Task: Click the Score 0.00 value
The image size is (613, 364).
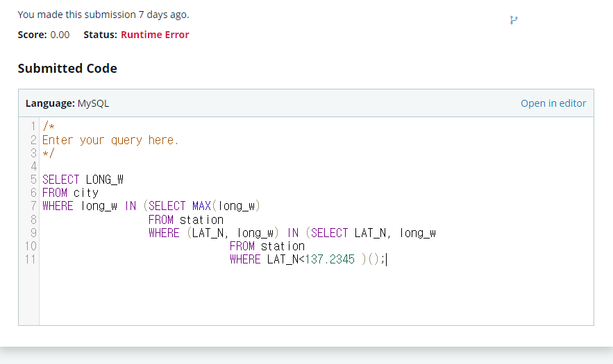Action: [60, 35]
